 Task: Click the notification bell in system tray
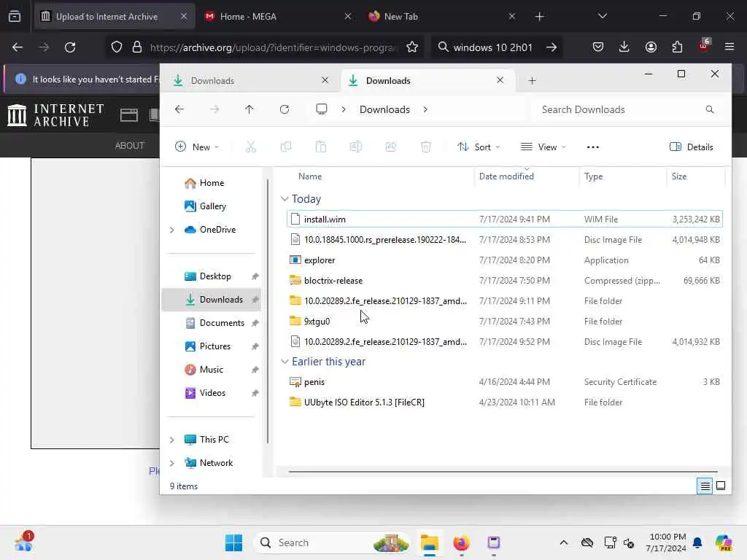coord(697,542)
